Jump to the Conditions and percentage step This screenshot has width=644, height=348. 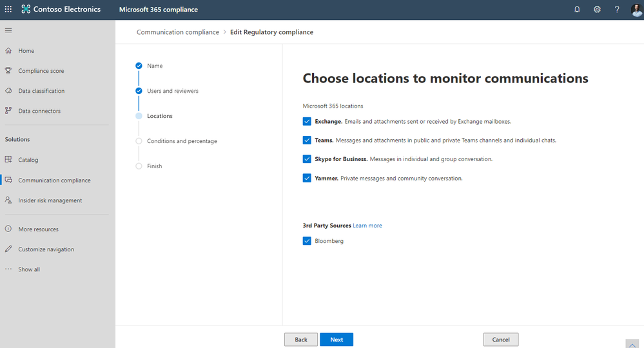[182, 141]
